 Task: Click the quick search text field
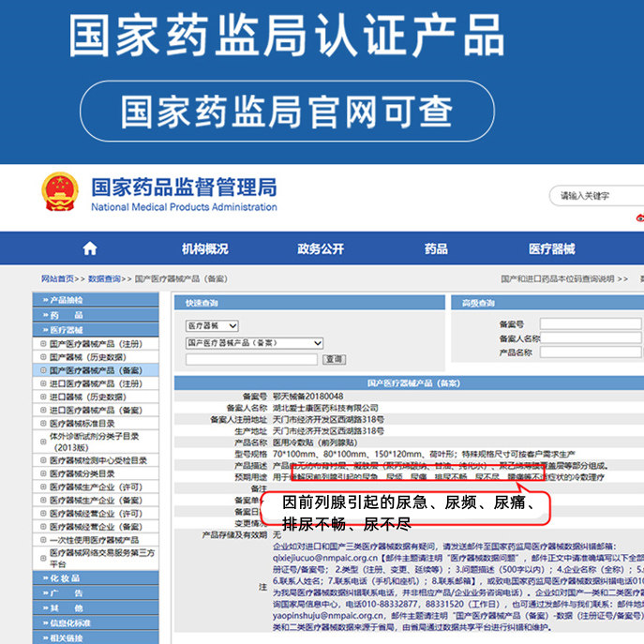(251, 360)
